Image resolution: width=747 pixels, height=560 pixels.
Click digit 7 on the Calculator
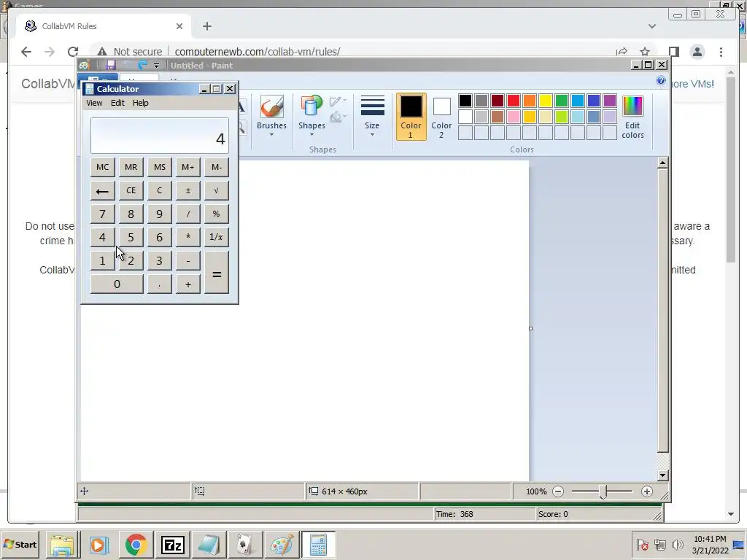point(102,214)
